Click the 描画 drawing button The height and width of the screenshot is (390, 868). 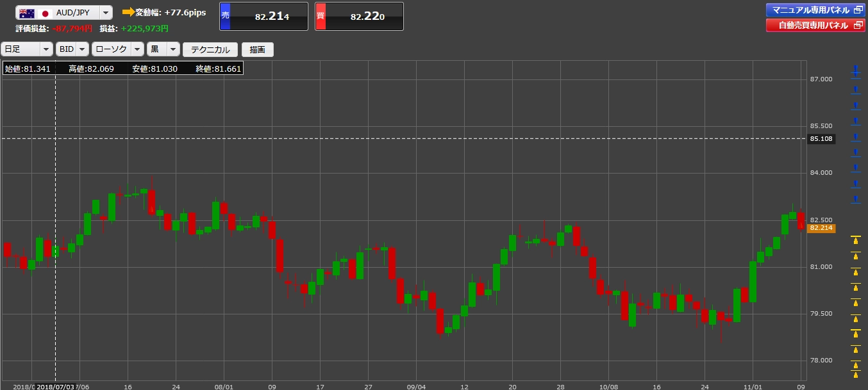258,49
